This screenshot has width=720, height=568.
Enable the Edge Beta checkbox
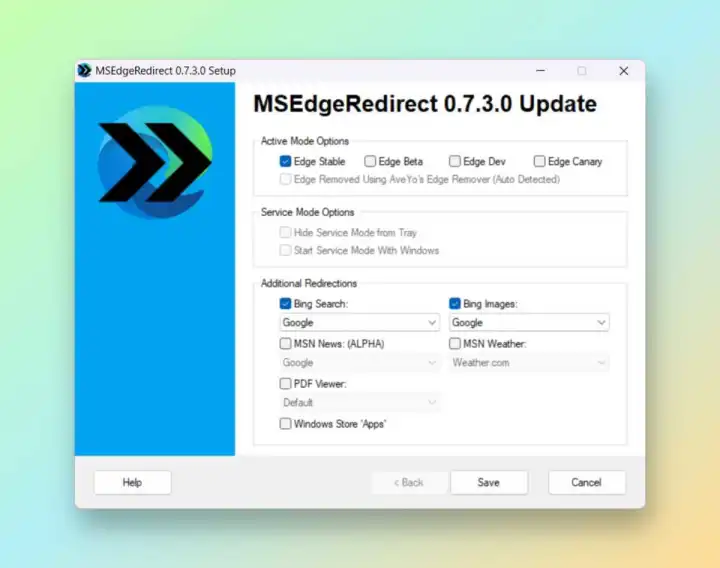(x=370, y=161)
